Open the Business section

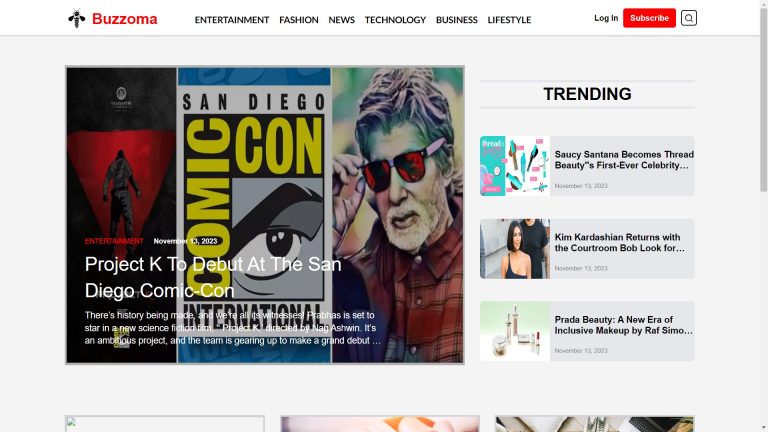coord(457,20)
